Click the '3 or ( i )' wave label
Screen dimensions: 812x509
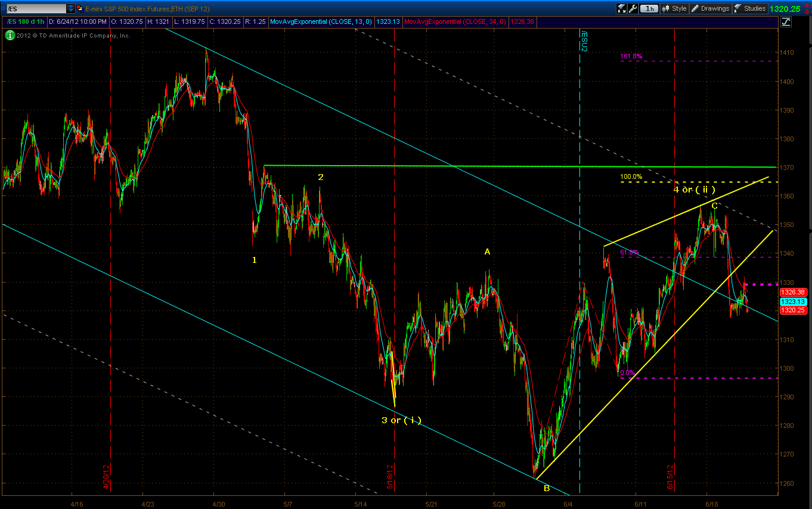click(x=401, y=420)
